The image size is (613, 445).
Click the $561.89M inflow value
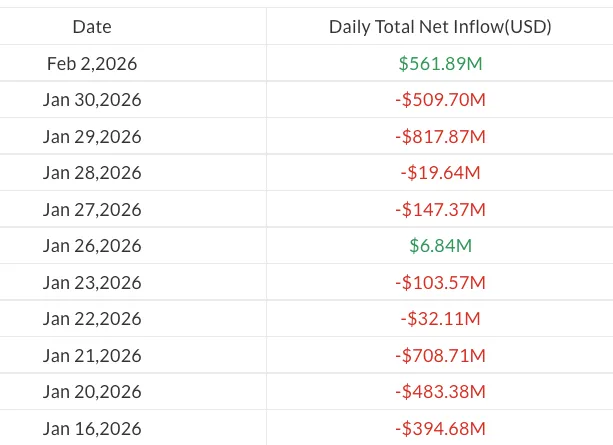440,63
